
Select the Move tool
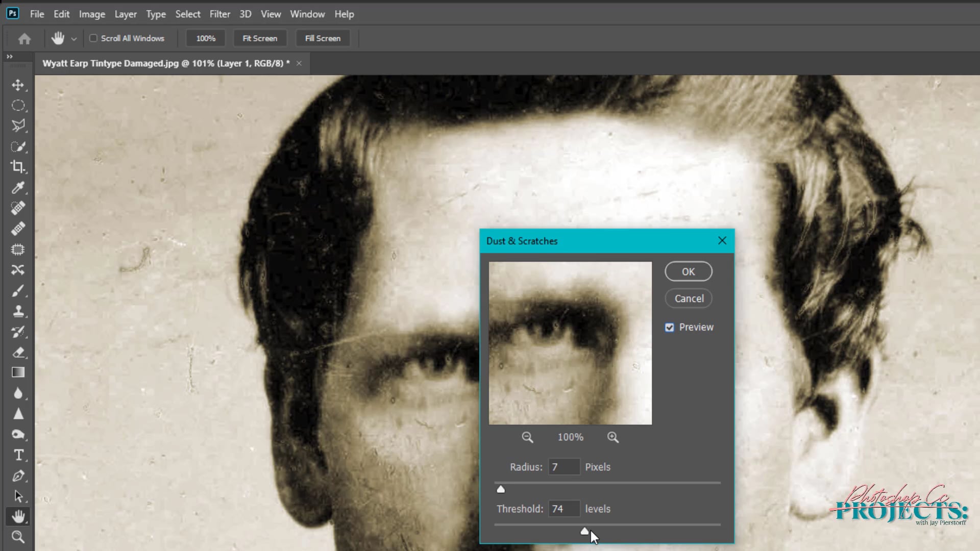click(x=18, y=85)
